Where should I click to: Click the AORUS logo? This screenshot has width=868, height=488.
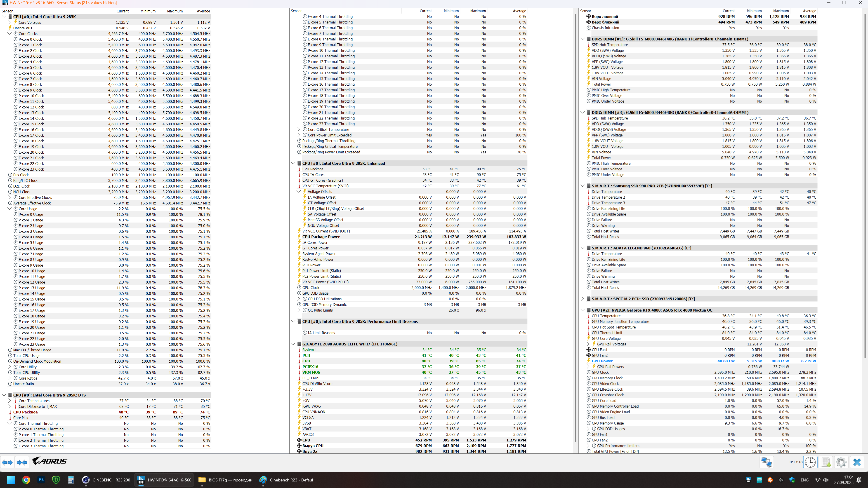(50, 461)
